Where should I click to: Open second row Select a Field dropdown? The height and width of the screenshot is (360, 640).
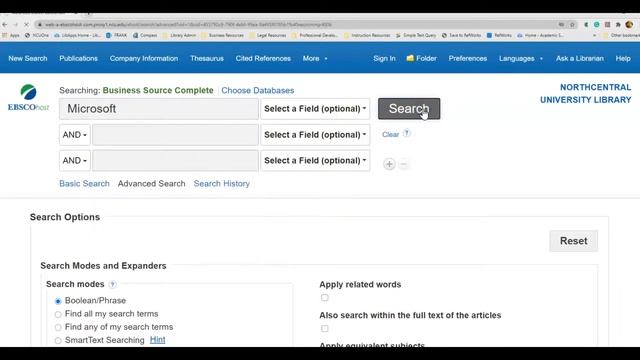[x=315, y=135]
